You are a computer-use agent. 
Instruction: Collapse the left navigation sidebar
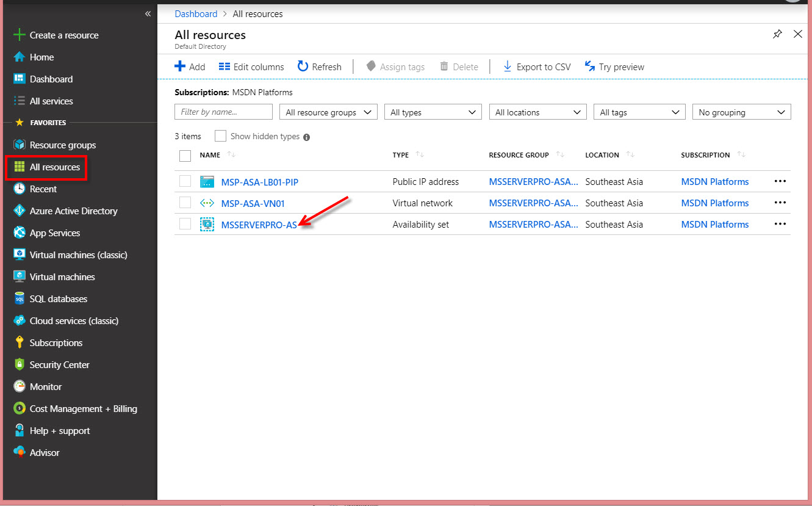click(147, 13)
